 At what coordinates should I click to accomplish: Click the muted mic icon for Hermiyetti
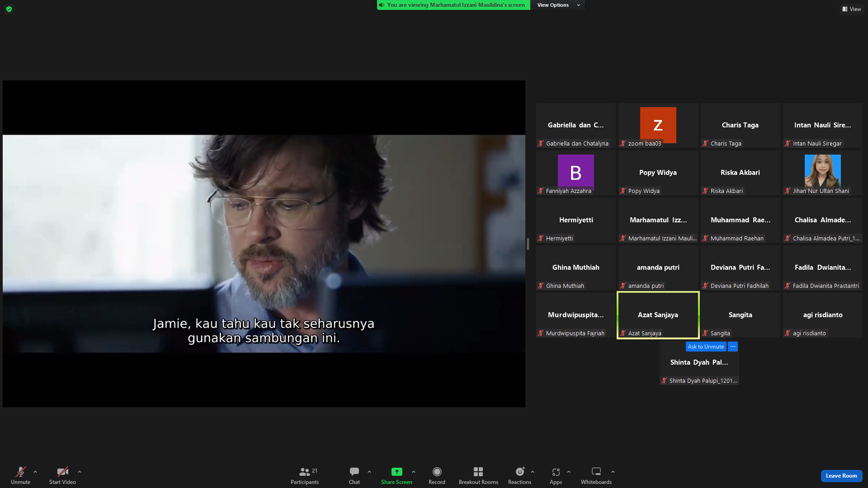541,239
